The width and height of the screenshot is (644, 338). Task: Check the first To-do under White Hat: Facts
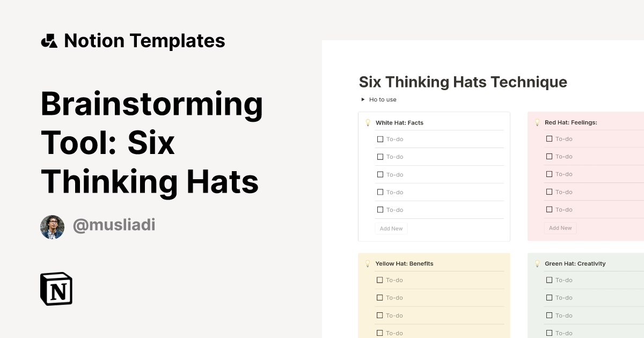pyautogui.click(x=380, y=139)
